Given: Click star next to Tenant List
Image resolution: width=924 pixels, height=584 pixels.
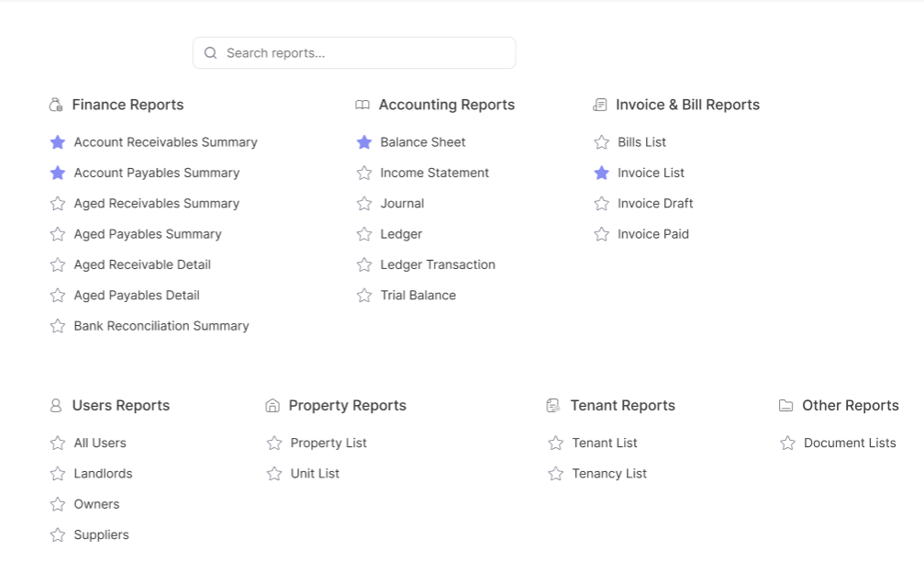Looking at the screenshot, I should point(556,444).
